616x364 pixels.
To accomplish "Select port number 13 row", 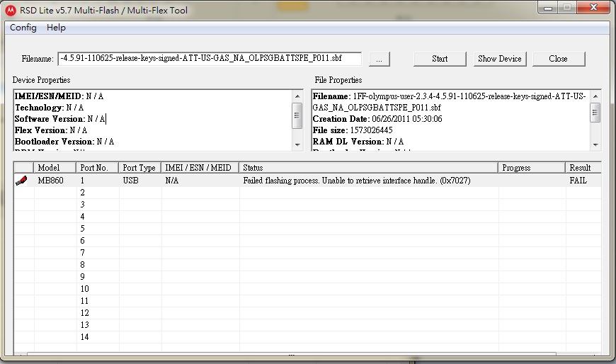I will click(307, 325).
